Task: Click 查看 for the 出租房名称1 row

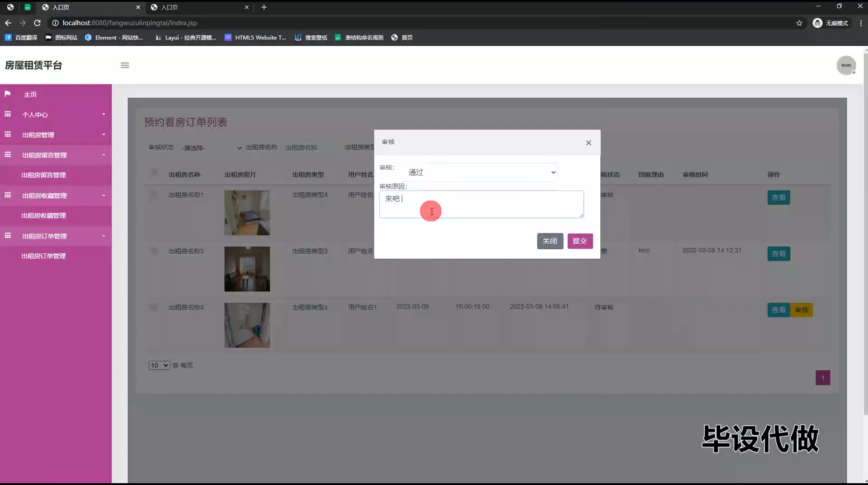Action: (x=778, y=198)
